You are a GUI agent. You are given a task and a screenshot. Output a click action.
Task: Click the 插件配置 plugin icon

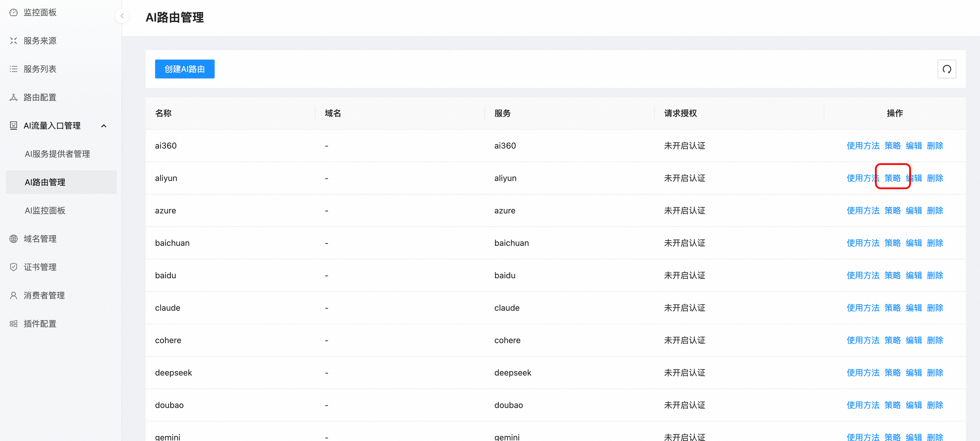(13, 324)
